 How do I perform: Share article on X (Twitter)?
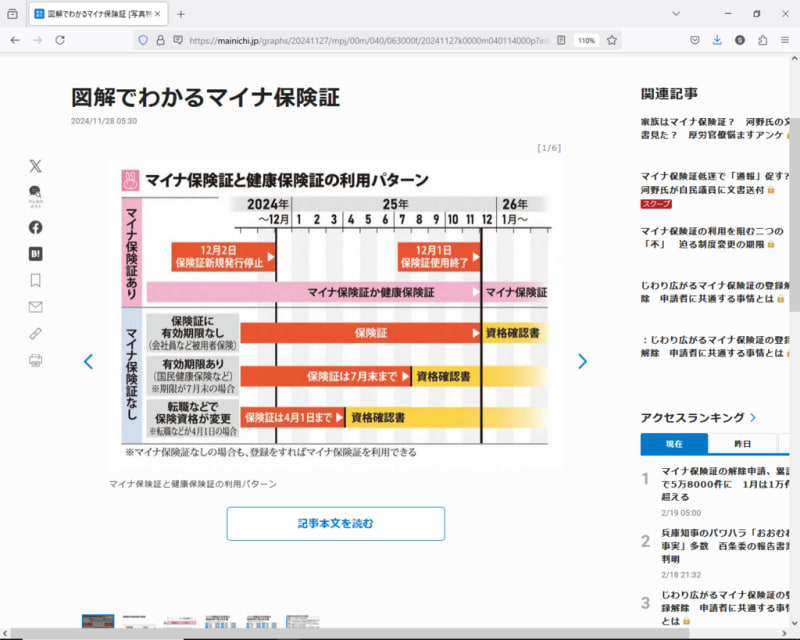(35, 166)
